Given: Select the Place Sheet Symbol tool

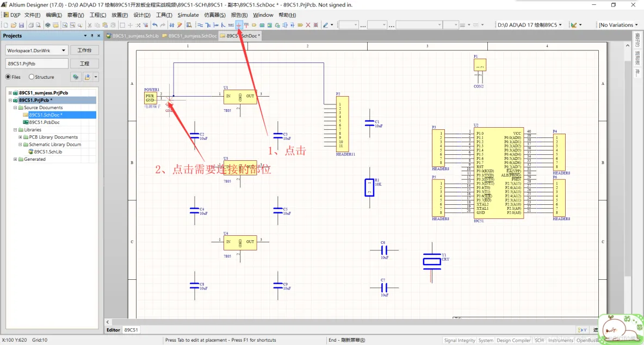Looking at the screenshot, I should coord(262,25).
